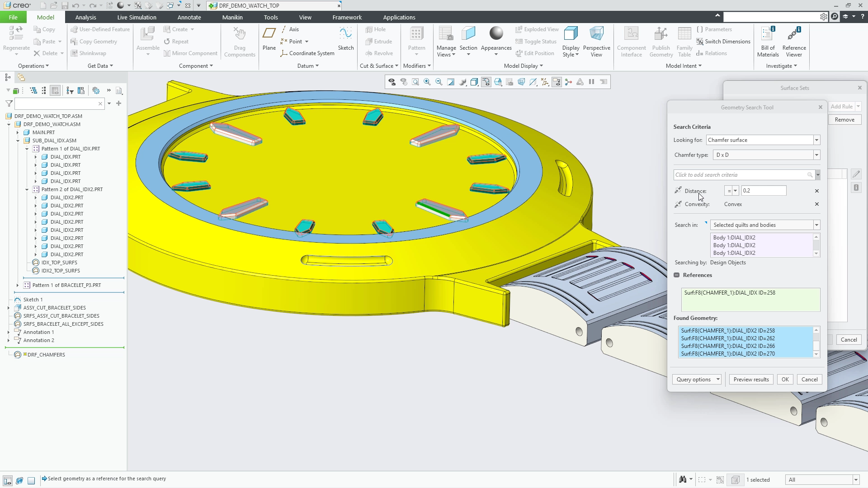Remove the Convexity search criterion
Screen dimensions: 868x488
click(816, 204)
